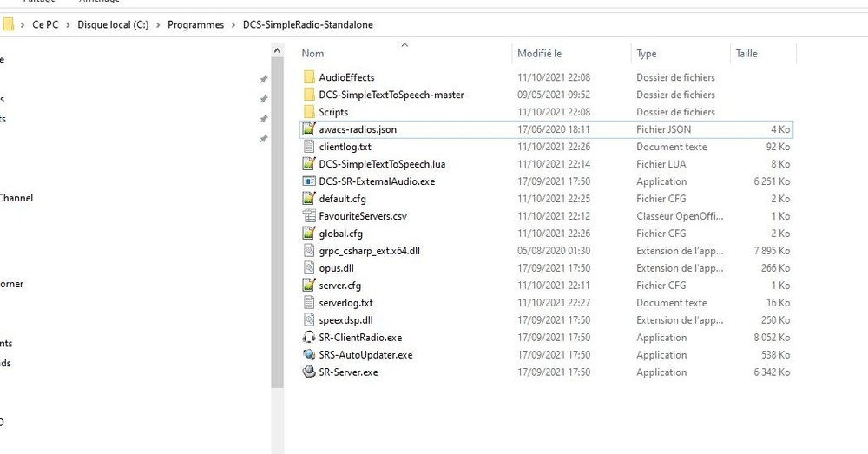Sort files by Modifié le column
Image resolution: width=868 pixels, height=454 pixels.
click(539, 54)
